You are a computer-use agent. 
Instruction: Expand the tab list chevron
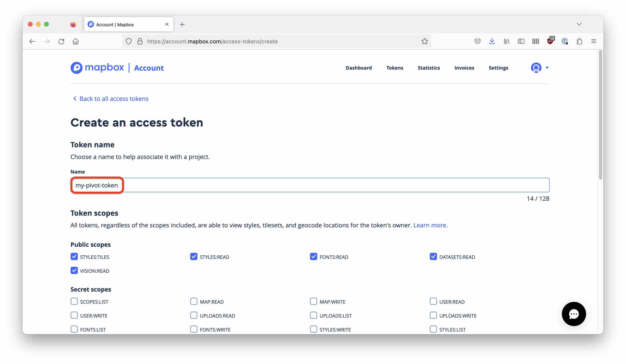click(x=579, y=24)
